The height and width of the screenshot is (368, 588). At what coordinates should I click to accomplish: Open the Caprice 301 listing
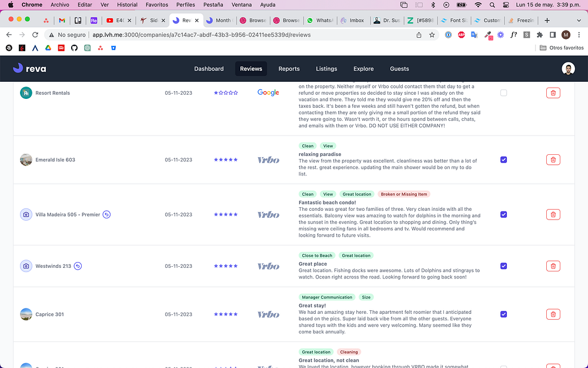pyautogui.click(x=49, y=314)
